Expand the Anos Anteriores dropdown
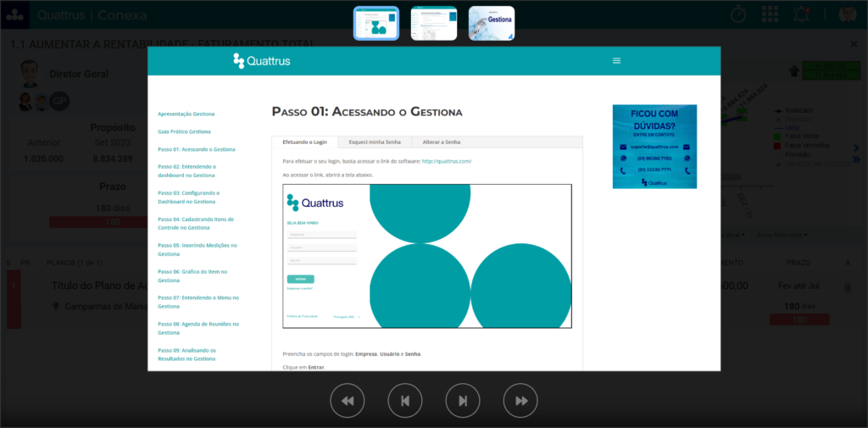This screenshot has height=428, width=868. [782, 235]
